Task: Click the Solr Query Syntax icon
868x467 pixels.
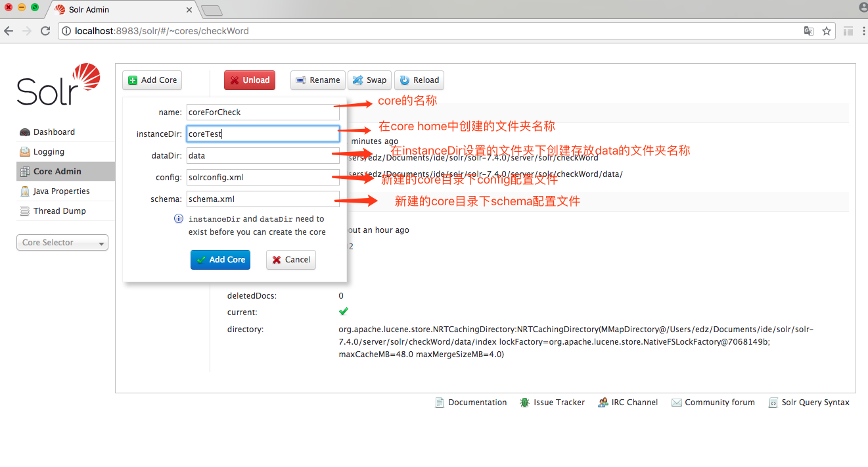Action: point(773,403)
